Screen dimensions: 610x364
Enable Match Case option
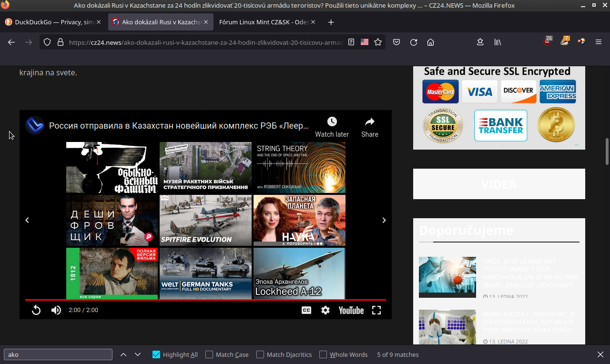(209, 354)
